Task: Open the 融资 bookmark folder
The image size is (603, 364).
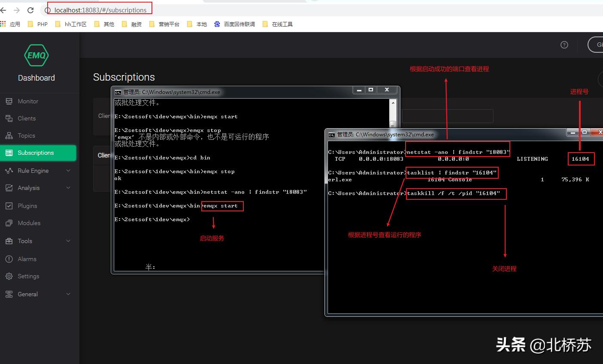Action: (x=132, y=24)
